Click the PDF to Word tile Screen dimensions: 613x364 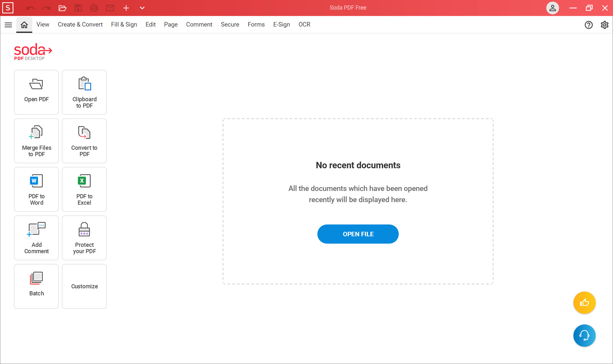[x=36, y=189]
